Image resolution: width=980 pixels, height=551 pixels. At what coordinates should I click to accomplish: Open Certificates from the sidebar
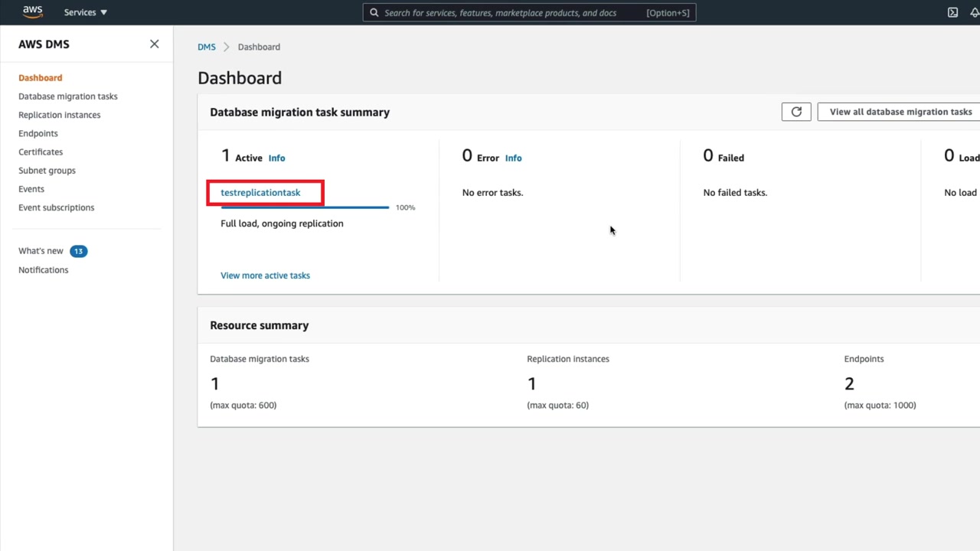41,152
